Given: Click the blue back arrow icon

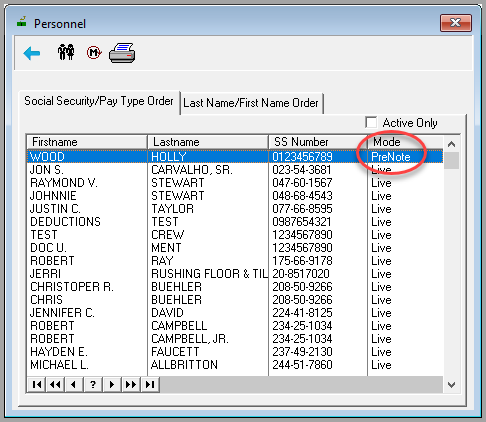Looking at the screenshot, I should click(32, 53).
